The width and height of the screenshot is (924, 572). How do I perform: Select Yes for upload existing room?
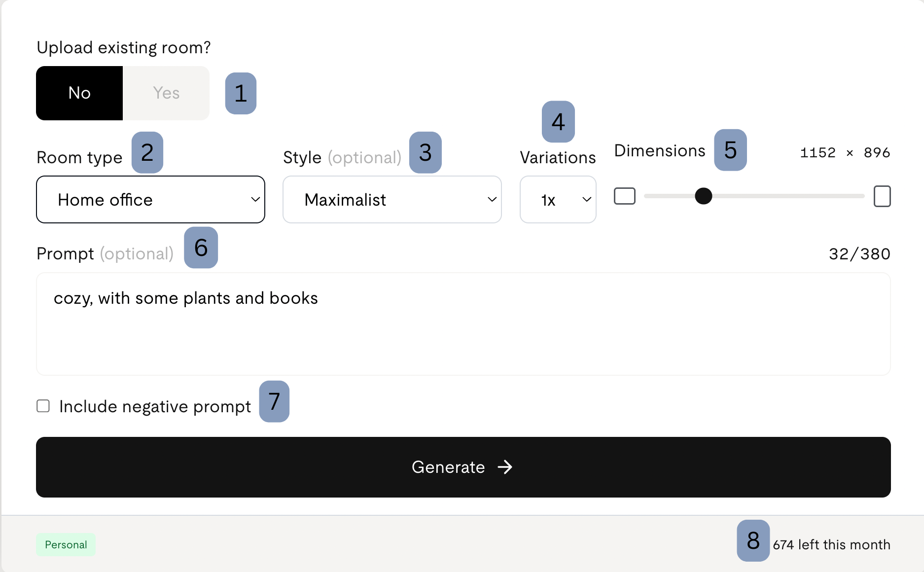pos(166,93)
